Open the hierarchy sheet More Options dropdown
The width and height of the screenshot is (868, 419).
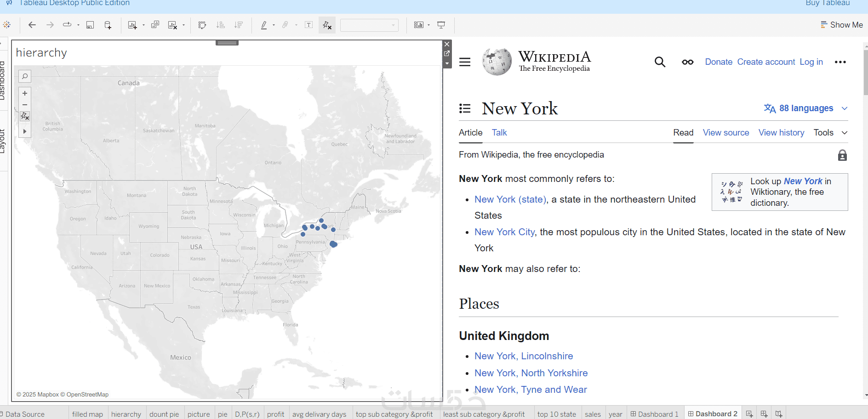[x=447, y=63]
